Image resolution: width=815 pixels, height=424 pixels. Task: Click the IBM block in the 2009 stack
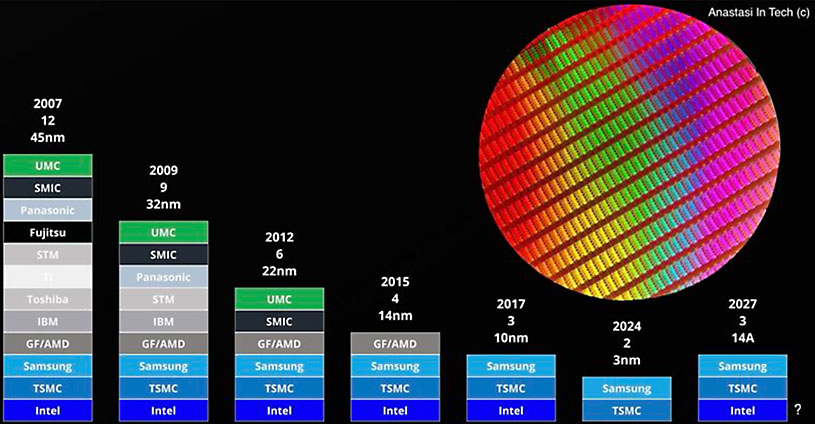point(164,322)
